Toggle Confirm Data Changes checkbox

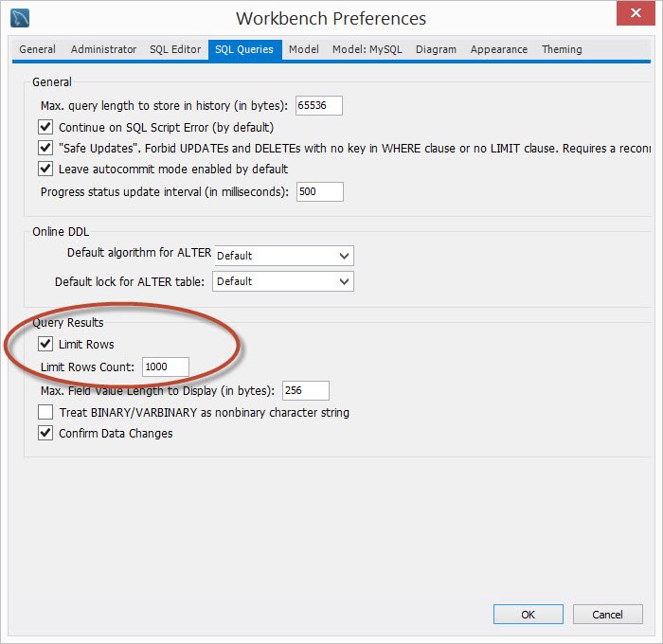pyautogui.click(x=45, y=433)
